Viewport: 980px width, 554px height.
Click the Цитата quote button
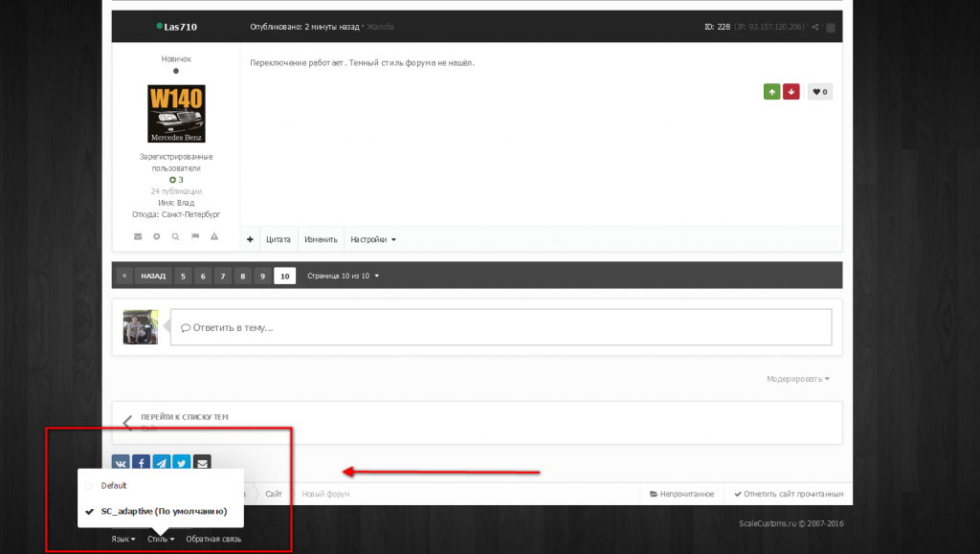(278, 239)
